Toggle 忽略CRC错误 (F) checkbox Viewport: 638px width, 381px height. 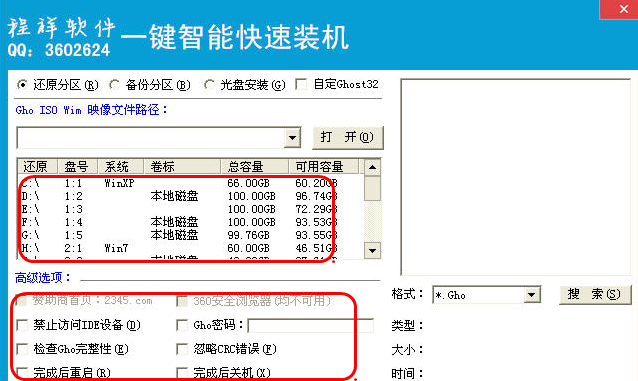point(182,349)
